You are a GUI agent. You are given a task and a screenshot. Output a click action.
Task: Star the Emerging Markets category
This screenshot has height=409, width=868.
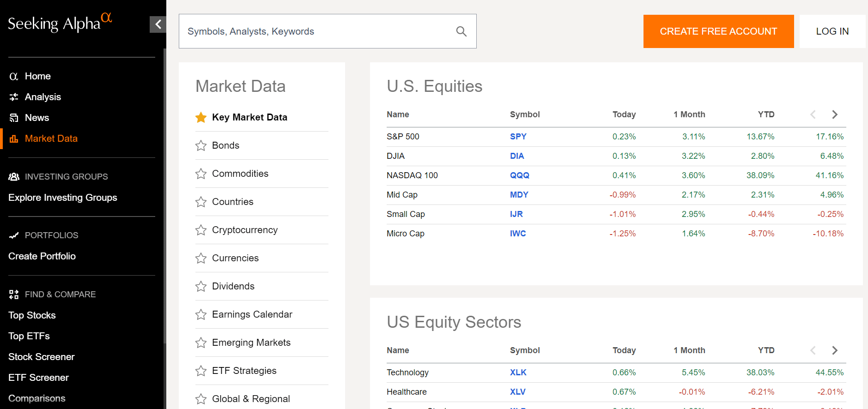point(201,343)
